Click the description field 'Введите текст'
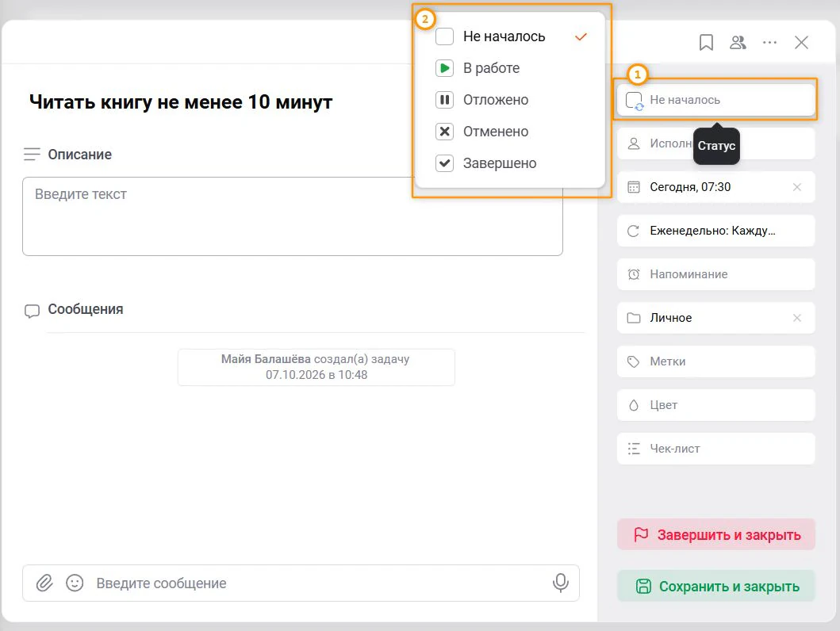Viewport: 840px width, 631px height. [x=293, y=216]
